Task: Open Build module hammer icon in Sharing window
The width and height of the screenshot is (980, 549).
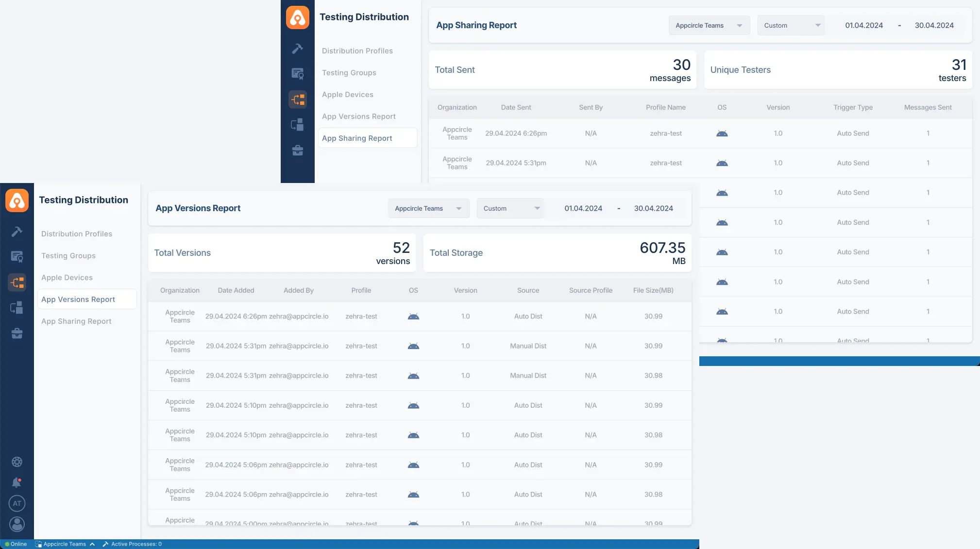Action: (x=298, y=49)
